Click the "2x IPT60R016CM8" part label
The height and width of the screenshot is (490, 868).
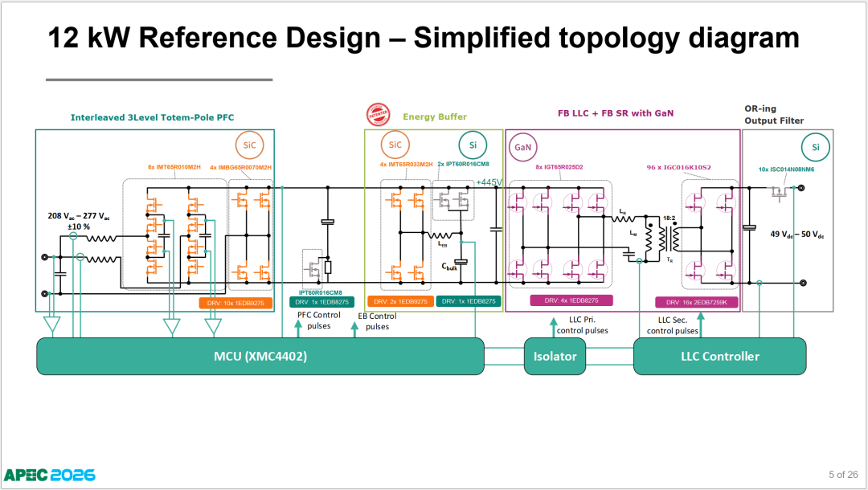point(464,164)
